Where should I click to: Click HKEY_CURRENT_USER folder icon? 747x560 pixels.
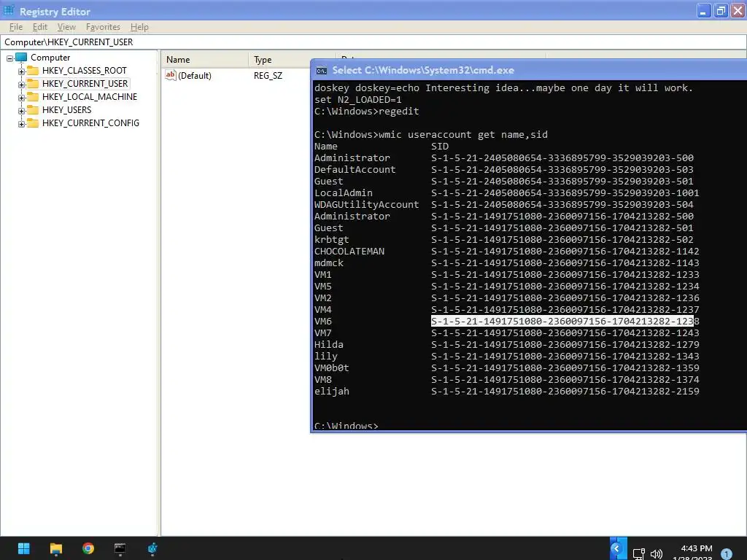[x=33, y=84]
